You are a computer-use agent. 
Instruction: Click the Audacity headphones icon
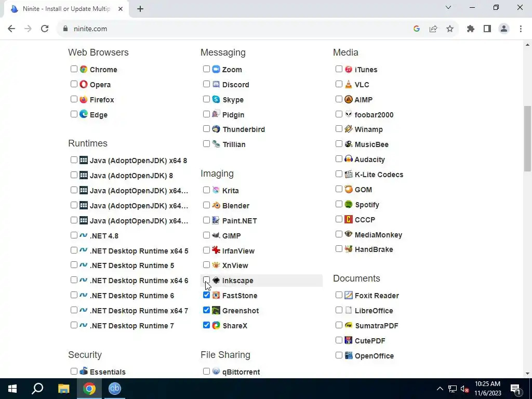(349, 159)
